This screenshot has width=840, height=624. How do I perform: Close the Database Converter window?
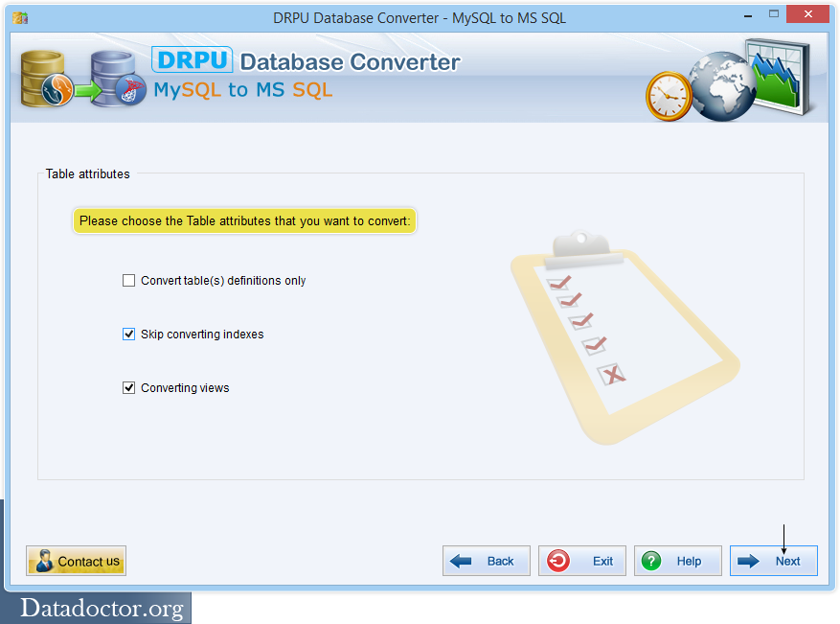(807, 14)
